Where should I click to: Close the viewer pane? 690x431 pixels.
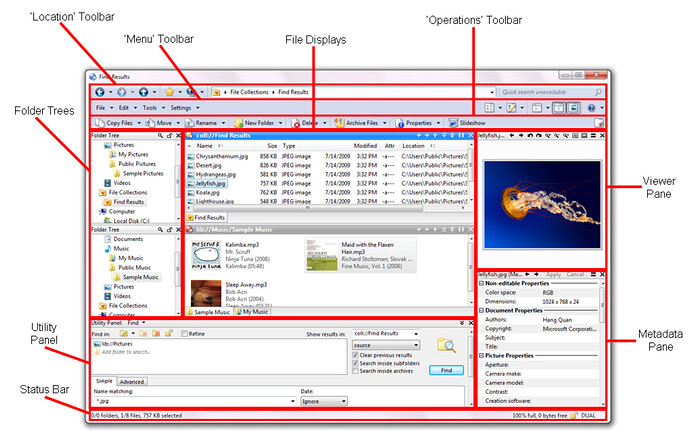coord(602,136)
